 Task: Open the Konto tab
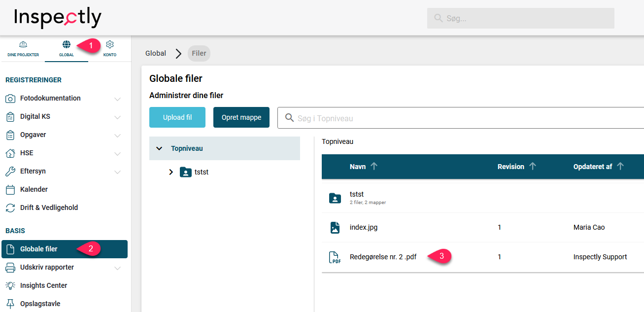pos(110,49)
